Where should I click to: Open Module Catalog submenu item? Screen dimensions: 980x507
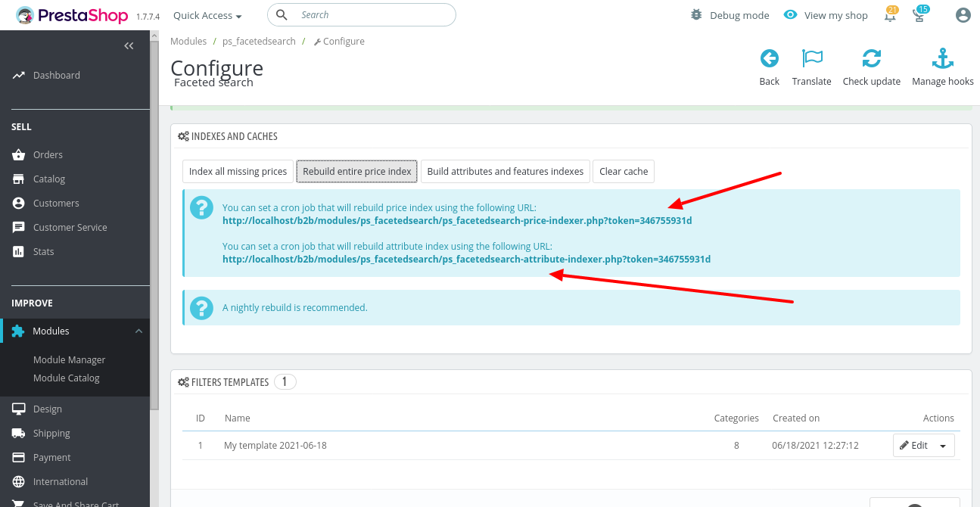[x=66, y=378]
